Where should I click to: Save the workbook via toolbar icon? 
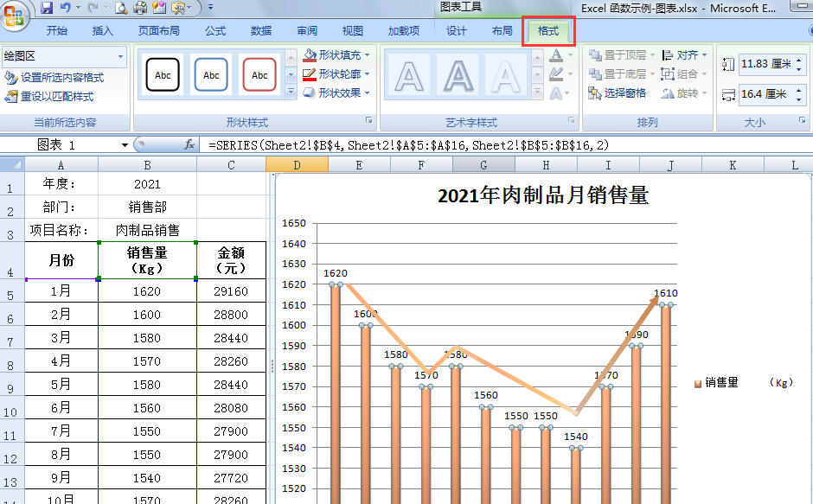coord(46,8)
